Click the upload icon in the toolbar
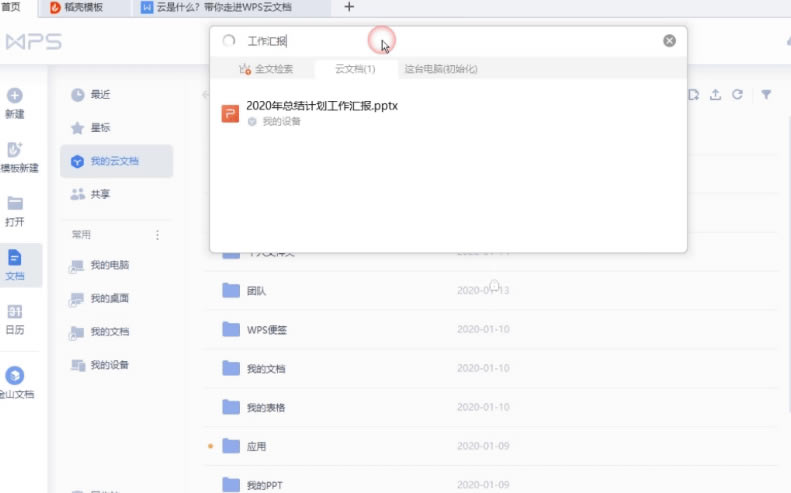791x493 pixels. [715, 95]
